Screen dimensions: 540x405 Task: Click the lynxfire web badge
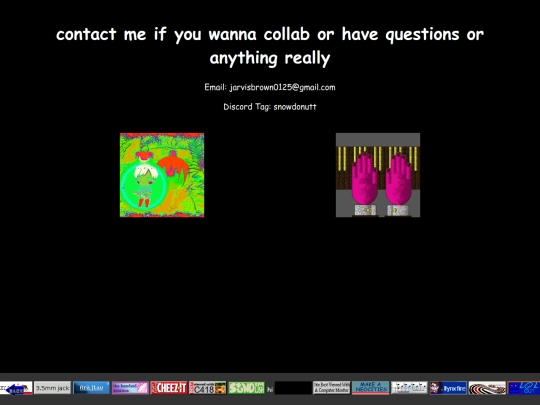tap(448, 388)
